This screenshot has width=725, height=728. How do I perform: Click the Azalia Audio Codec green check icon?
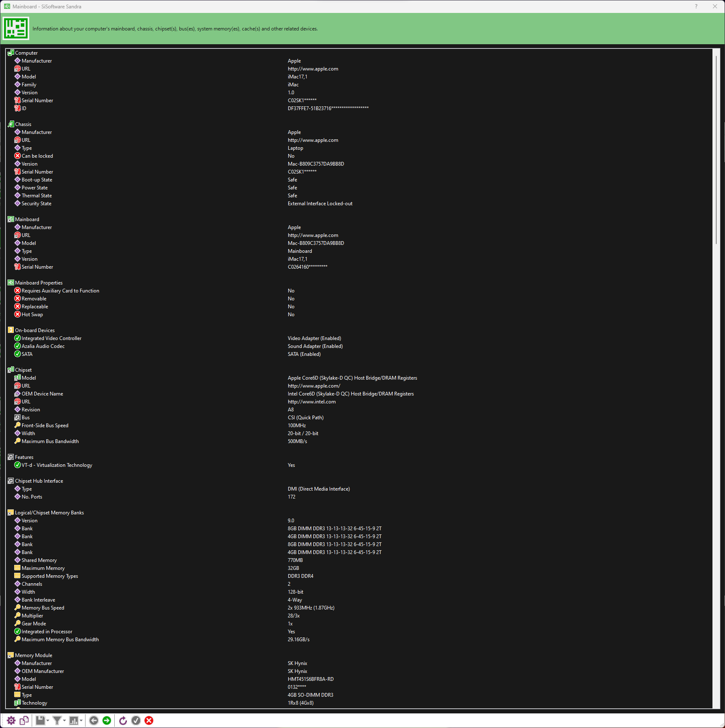coord(18,346)
